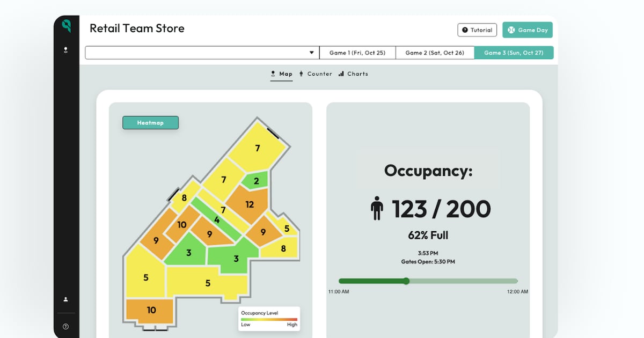The image size is (644, 338).
Task: Click the time slider handle at 3:53 PM
Action: click(406, 281)
